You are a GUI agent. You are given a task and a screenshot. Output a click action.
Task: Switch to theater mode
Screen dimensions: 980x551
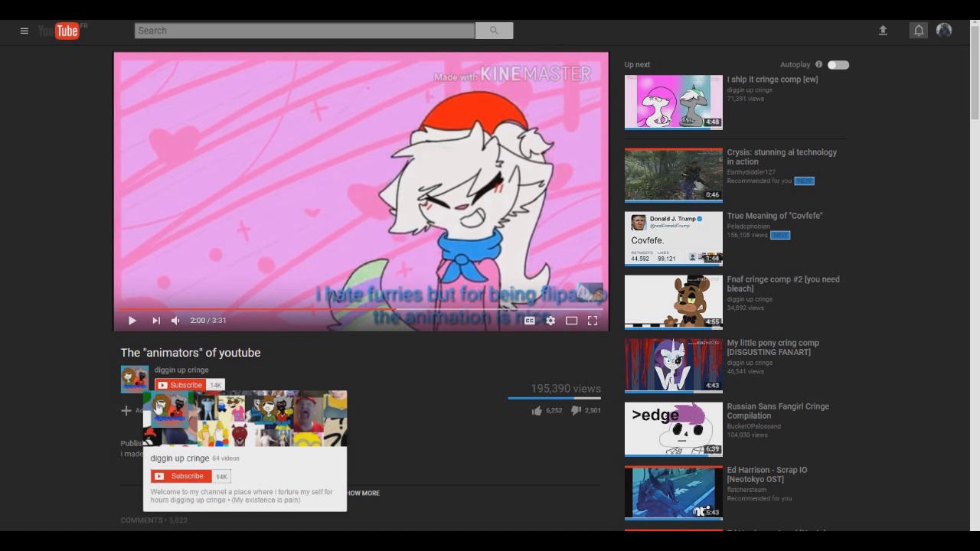571,321
